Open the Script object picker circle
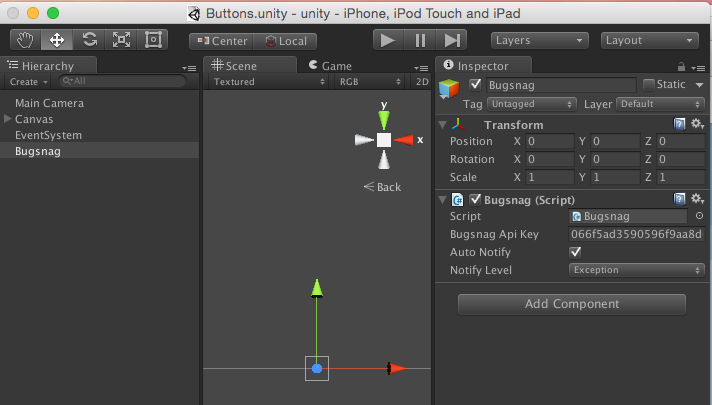712x405 pixels. (x=699, y=216)
